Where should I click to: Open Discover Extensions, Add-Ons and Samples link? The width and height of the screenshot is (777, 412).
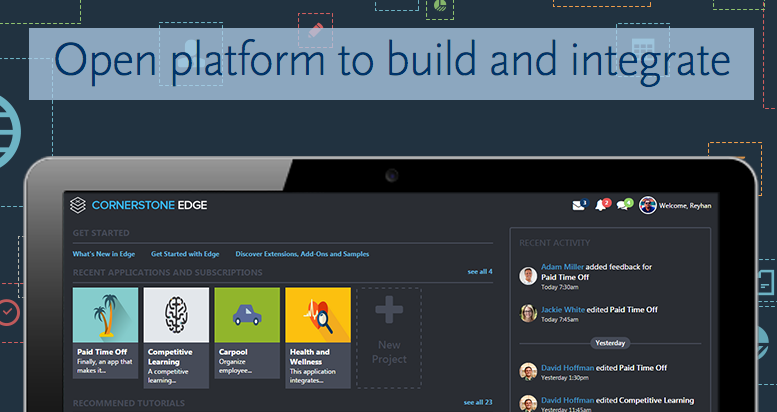point(302,254)
